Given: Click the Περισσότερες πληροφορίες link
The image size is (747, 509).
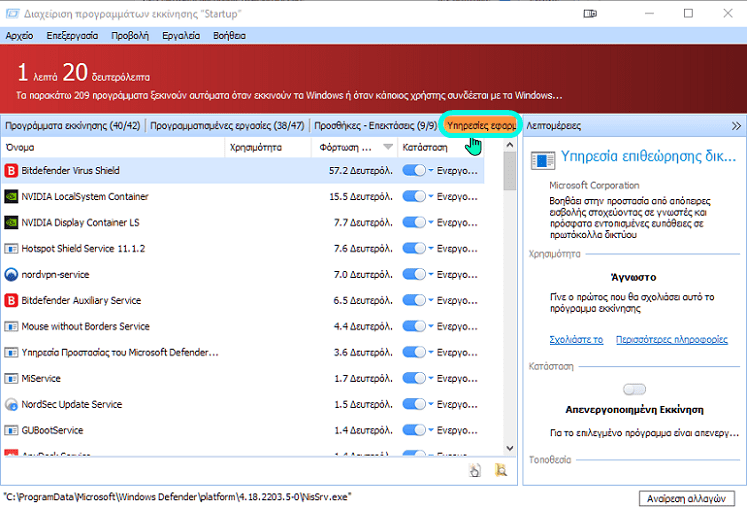Looking at the screenshot, I should tap(672, 339).
